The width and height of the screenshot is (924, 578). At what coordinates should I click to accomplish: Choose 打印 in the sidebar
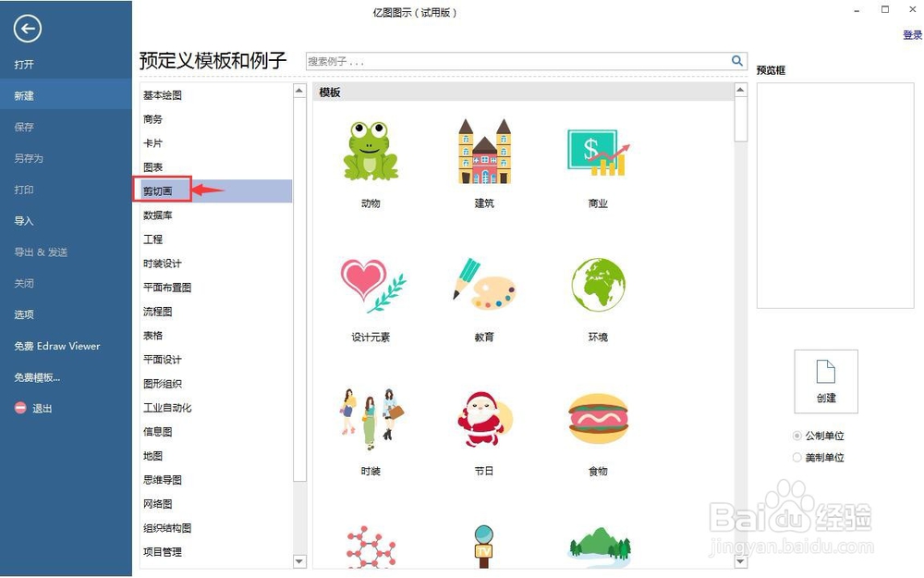point(24,190)
